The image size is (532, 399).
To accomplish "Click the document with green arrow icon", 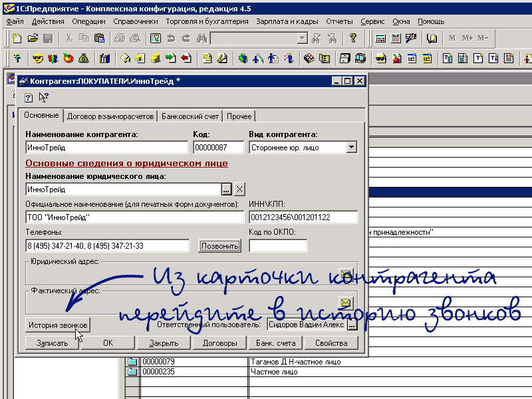I will pos(171,59).
